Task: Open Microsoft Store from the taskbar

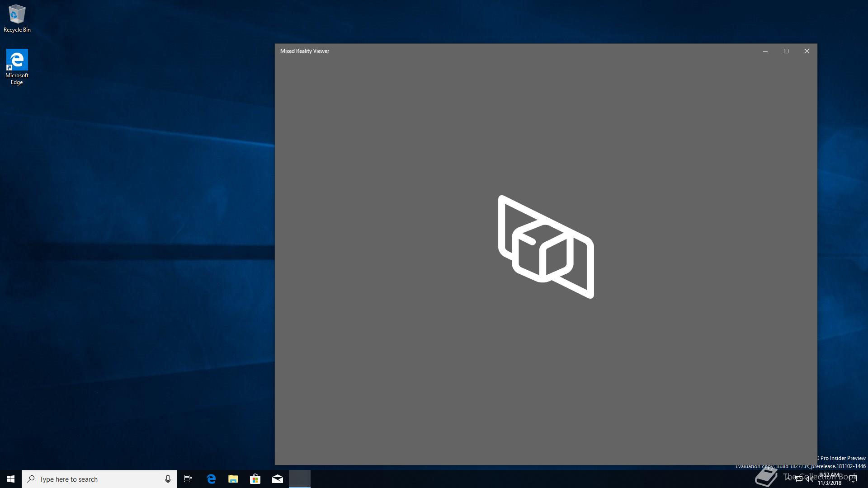Action: coord(255,479)
